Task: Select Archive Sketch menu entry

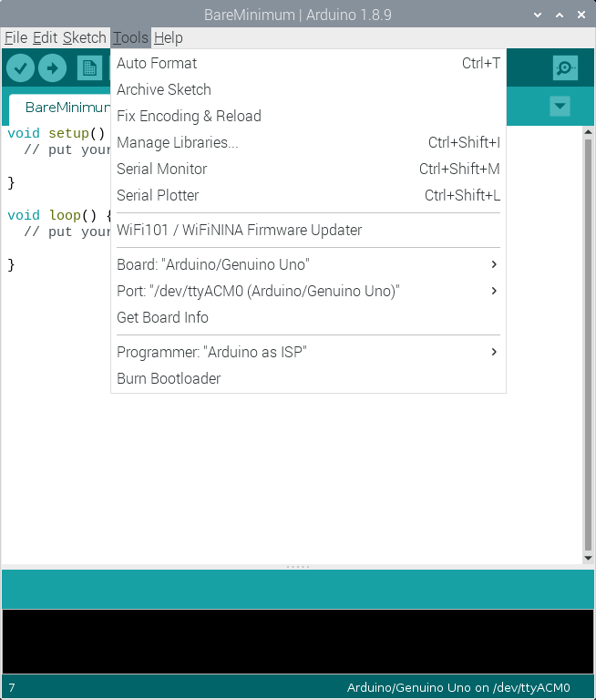Action: click(x=308, y=89)
